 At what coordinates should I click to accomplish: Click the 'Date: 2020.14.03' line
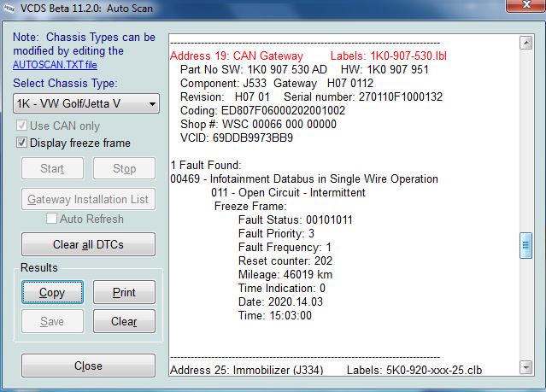(280, 301)
